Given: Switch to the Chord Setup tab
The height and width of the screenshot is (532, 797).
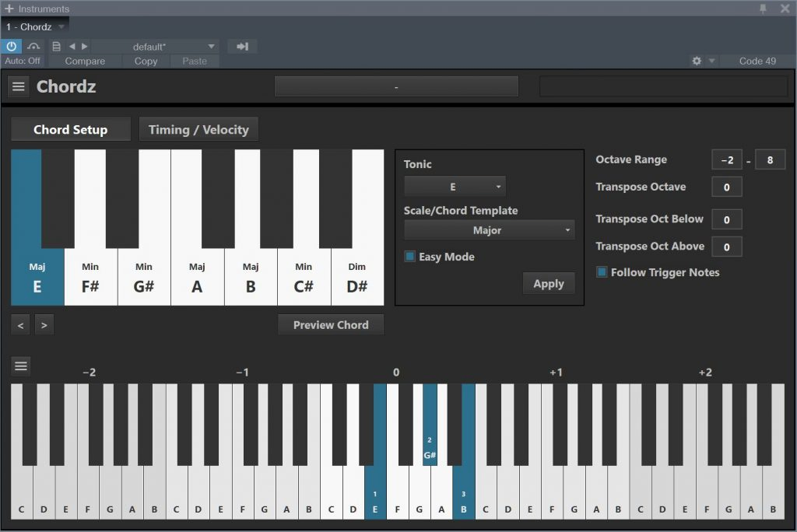Looking at the screenshot, I should [71, 130].
